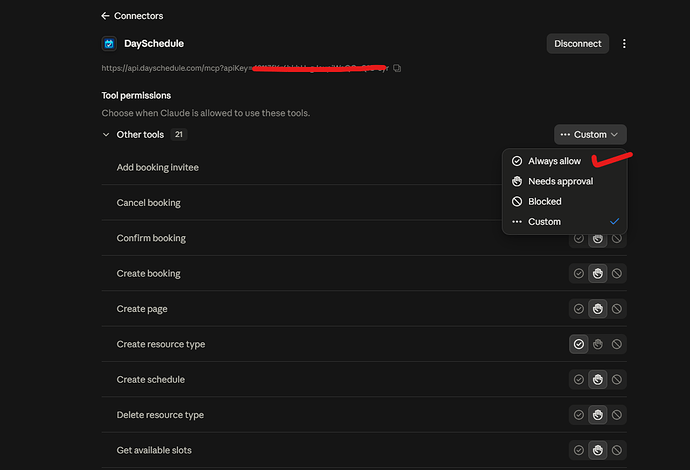Click the 21 tools count badge

179,135
